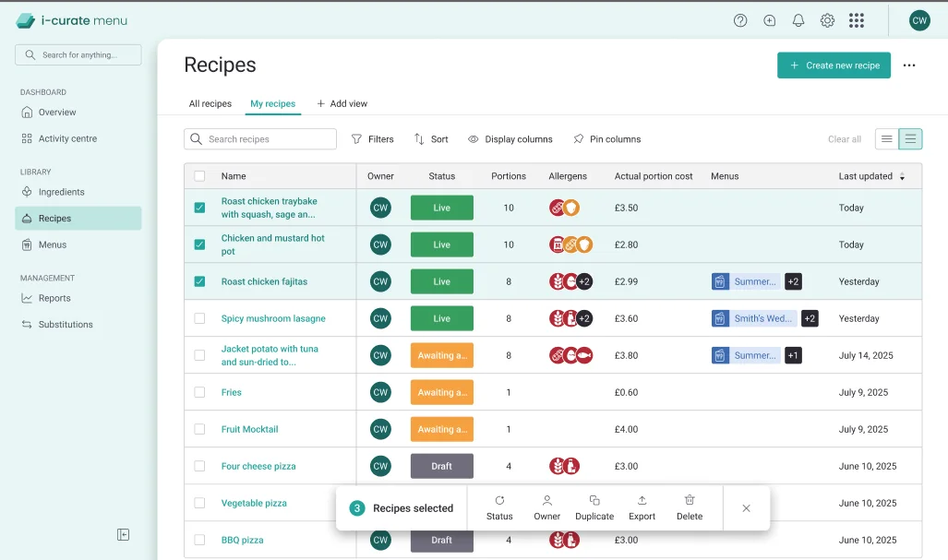The image size is (948, 560).
Task: Open Pin columns options
Action: (x=607, y=139)
